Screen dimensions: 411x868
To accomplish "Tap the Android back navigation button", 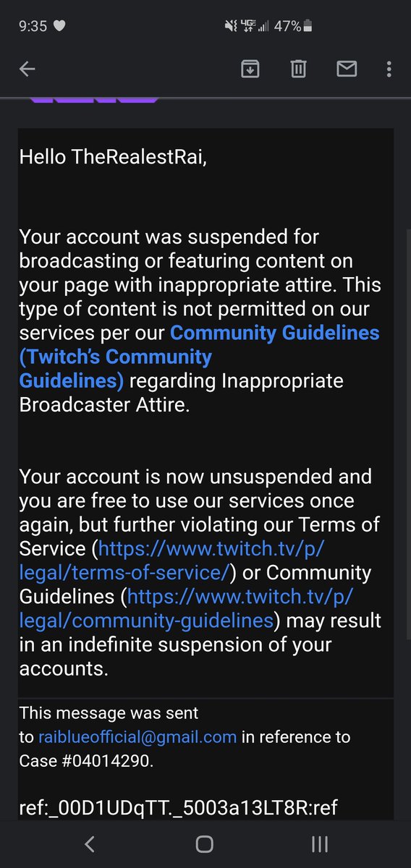I will pyautogui.click(x=90, y=843).
